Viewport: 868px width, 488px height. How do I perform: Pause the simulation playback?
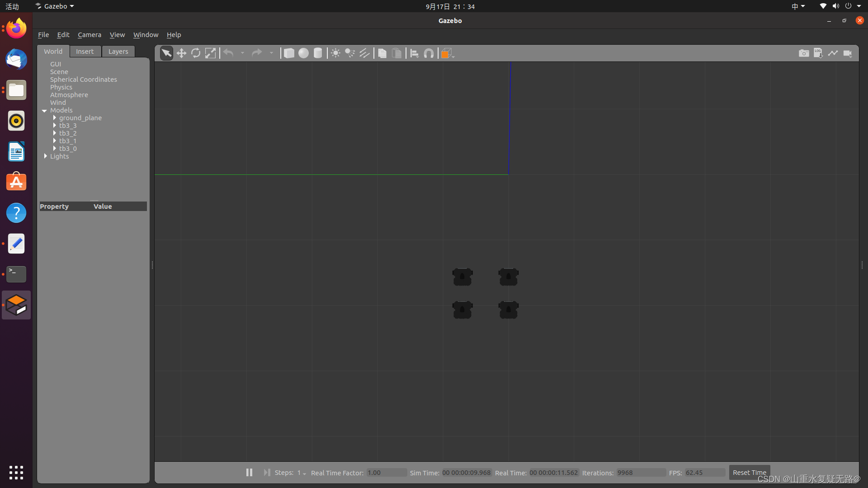pos(249,472)
